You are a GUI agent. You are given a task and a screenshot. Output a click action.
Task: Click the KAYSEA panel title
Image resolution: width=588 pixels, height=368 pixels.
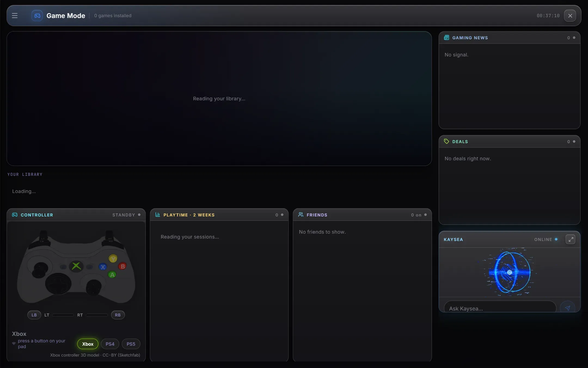[453, 240]
